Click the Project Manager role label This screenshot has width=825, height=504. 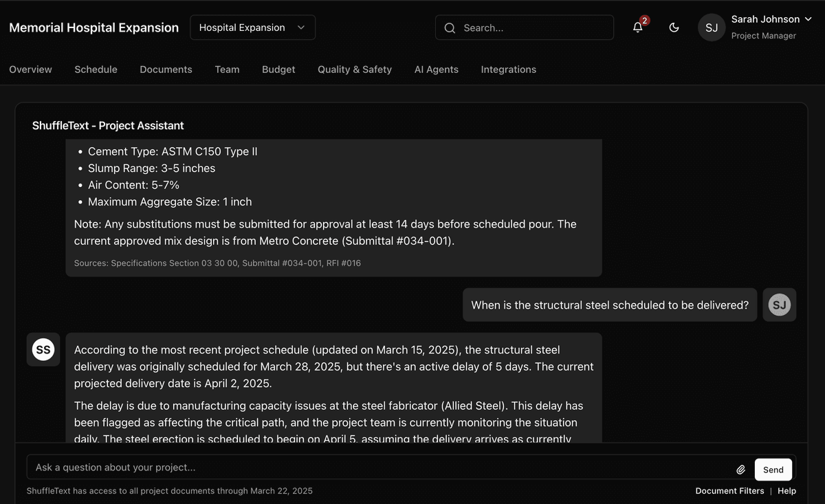click(763, 36)
